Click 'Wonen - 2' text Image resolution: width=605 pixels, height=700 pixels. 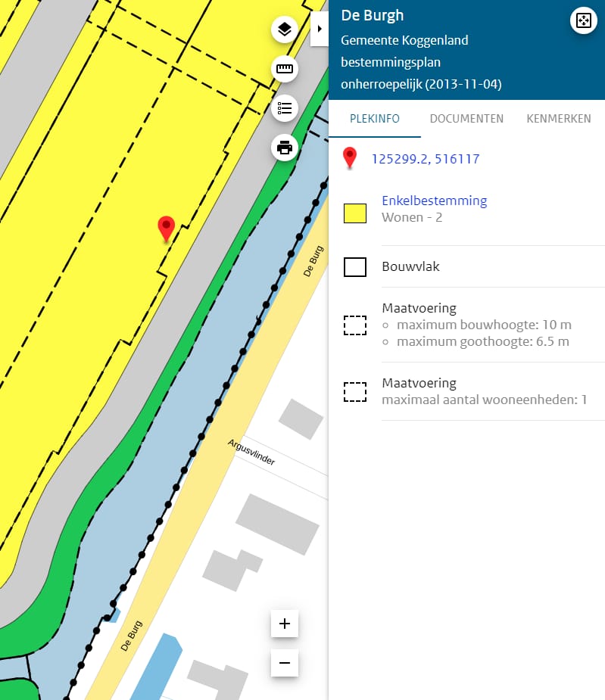[x=412, y=217]
